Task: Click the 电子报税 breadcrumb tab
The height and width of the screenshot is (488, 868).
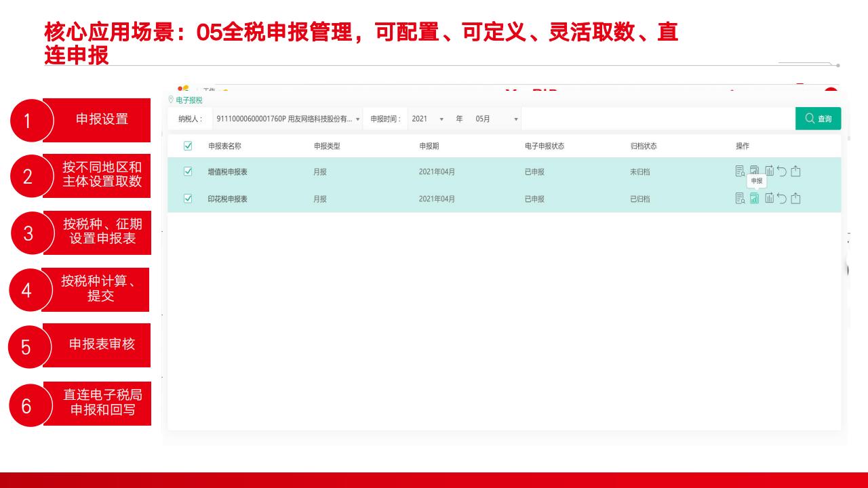Action: click(189, 100)
